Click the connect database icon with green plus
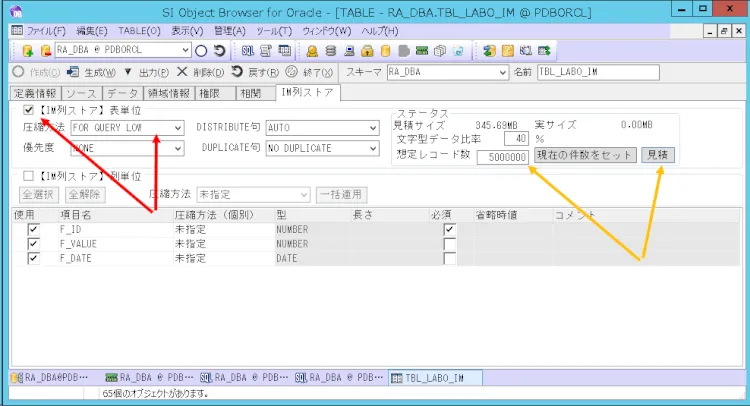750x406 pixels. point(27,50)
